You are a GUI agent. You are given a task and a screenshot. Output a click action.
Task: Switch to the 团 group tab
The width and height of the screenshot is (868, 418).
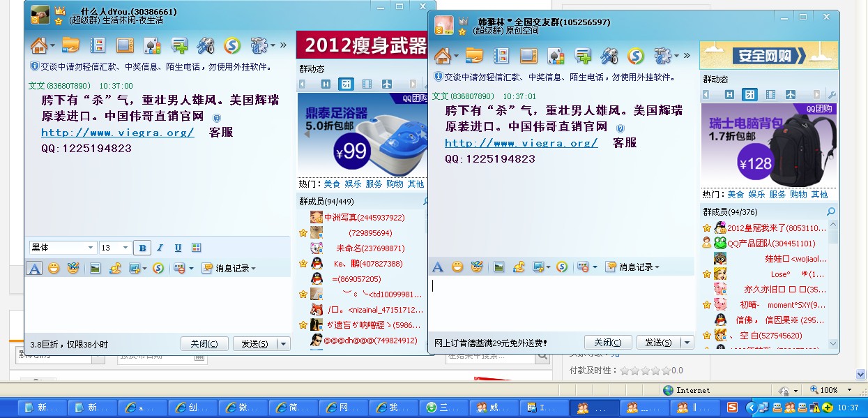click(x=347, y=84)
